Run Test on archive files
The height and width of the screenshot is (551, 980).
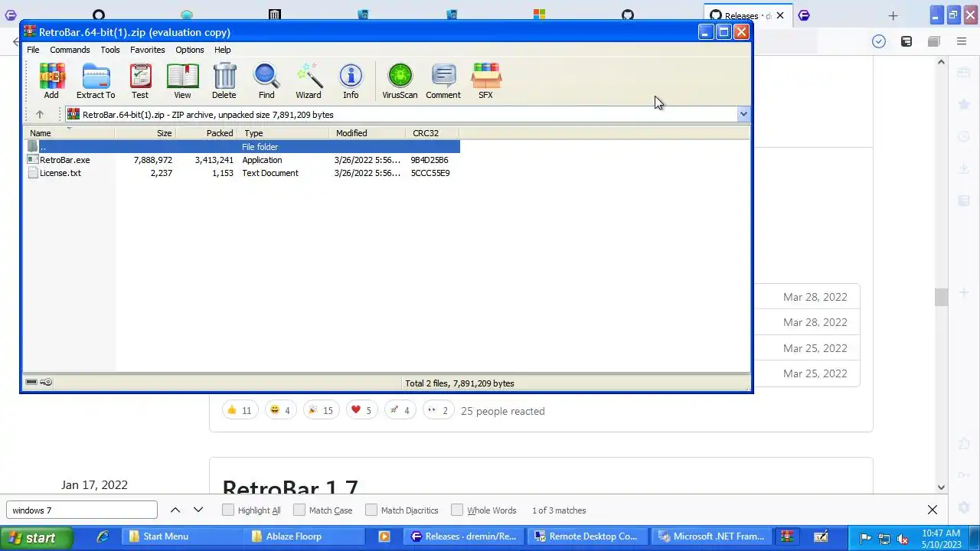pos(140,81)
